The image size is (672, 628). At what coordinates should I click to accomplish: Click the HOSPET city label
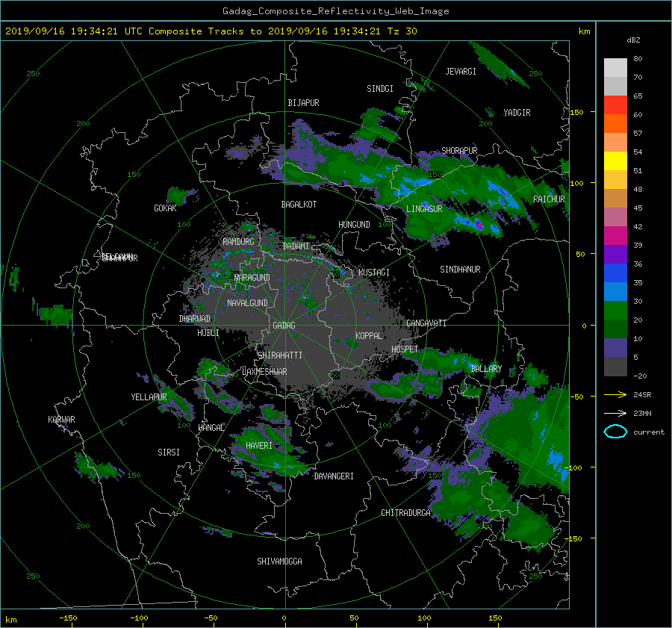405,349
